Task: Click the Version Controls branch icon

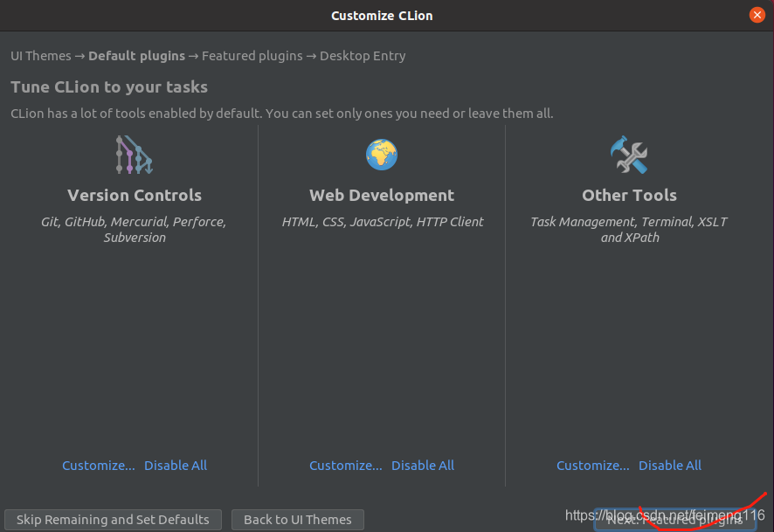Action: [135, 155]
